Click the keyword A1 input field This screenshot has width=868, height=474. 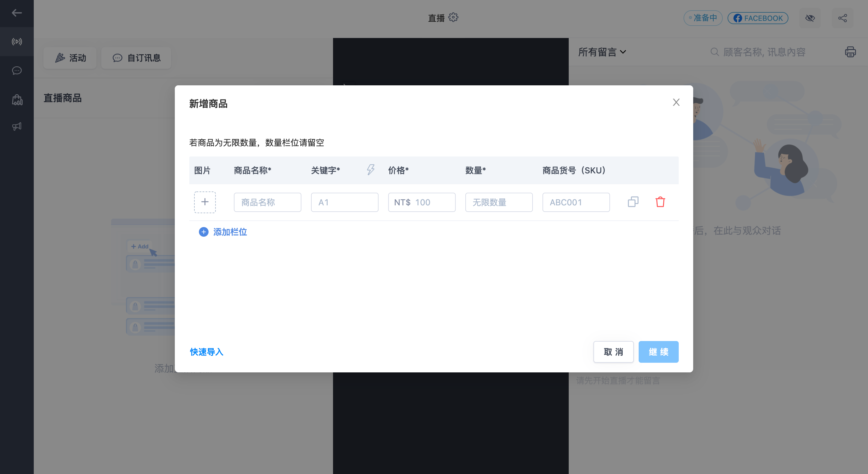345,202
